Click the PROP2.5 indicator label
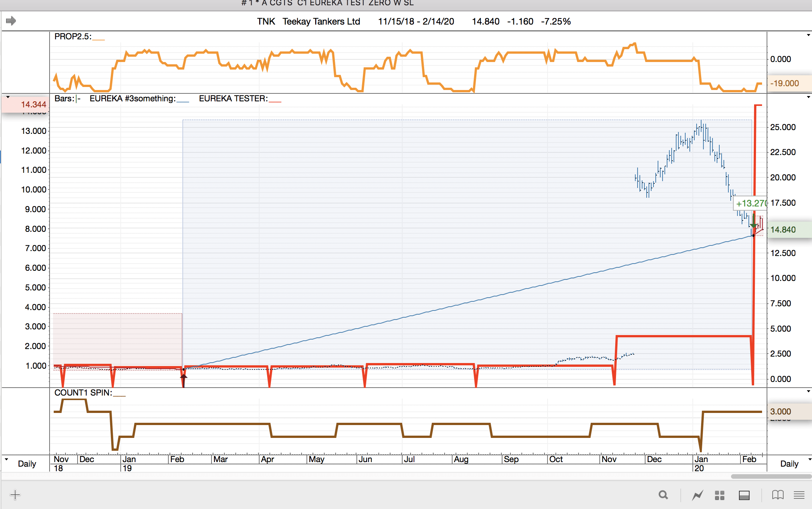 (x=73, y=37)
